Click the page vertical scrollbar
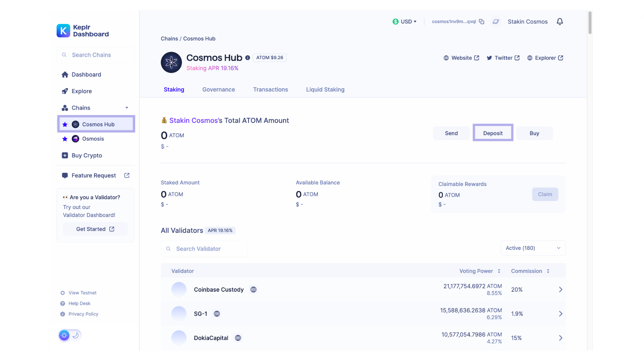The image size is (644, 361). point(590,23)
